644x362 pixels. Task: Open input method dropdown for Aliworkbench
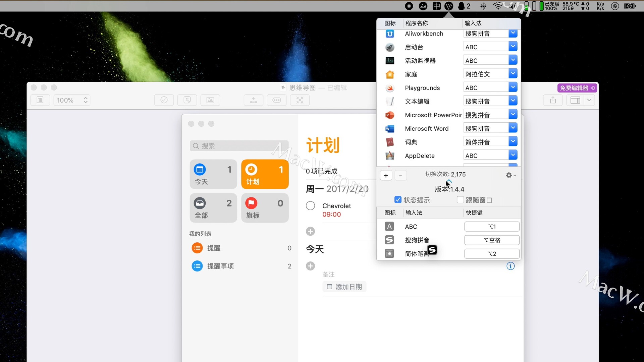pos(513,33)
